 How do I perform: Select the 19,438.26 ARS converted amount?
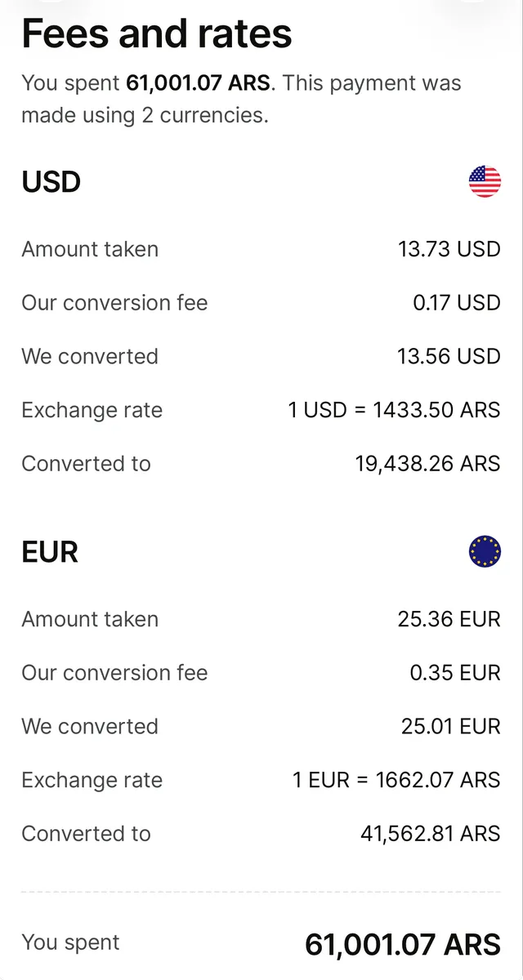(427, 464)
